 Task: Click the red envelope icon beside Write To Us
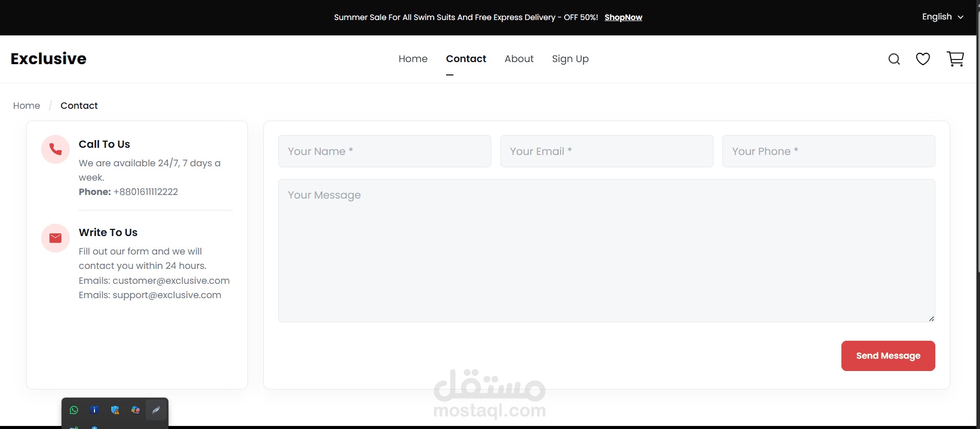[x=55, y=238]
